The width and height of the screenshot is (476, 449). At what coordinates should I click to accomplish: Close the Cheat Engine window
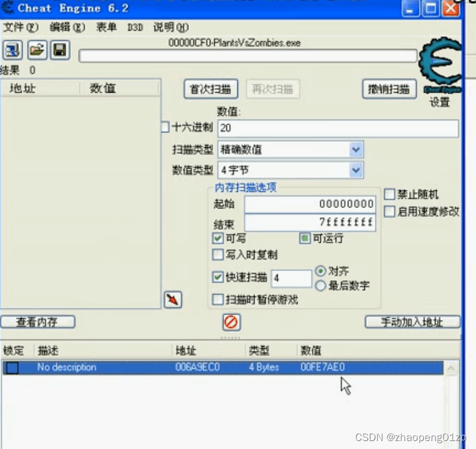450,8
